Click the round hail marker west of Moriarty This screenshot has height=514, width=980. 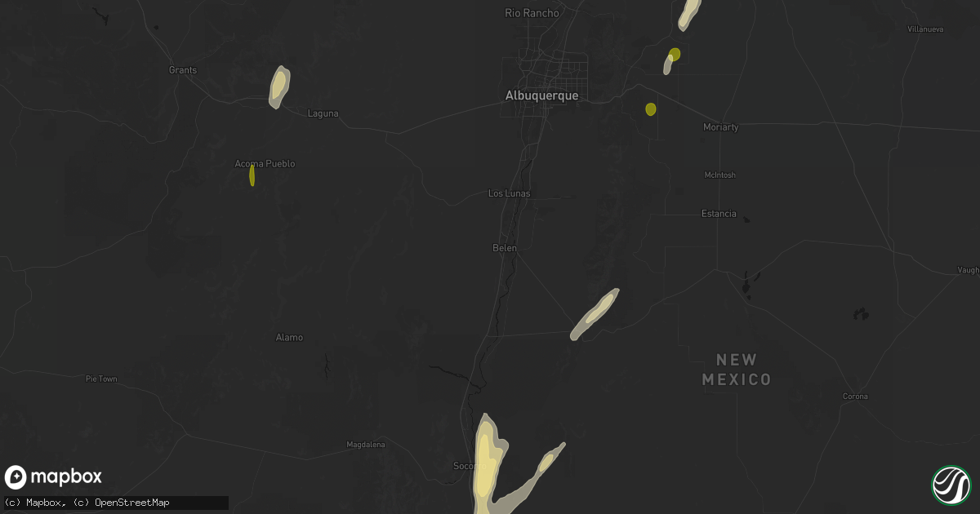point(651,109)
